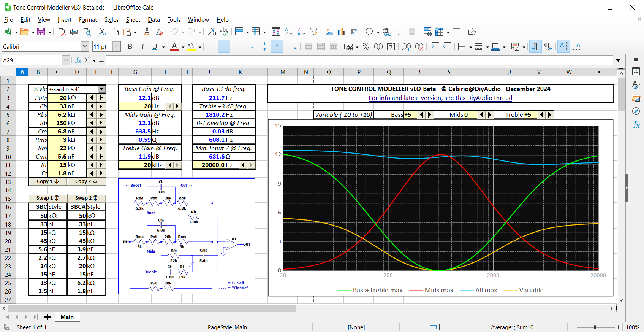The image size is (644, 332).
Task: Open the File menu
Action: click(x=8, y=20)
